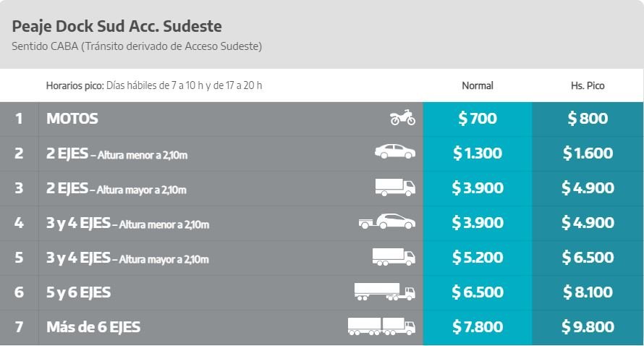644x346 pixels.
Task: Click the $ 700 normal price for motos
Action: pos(478,118)
